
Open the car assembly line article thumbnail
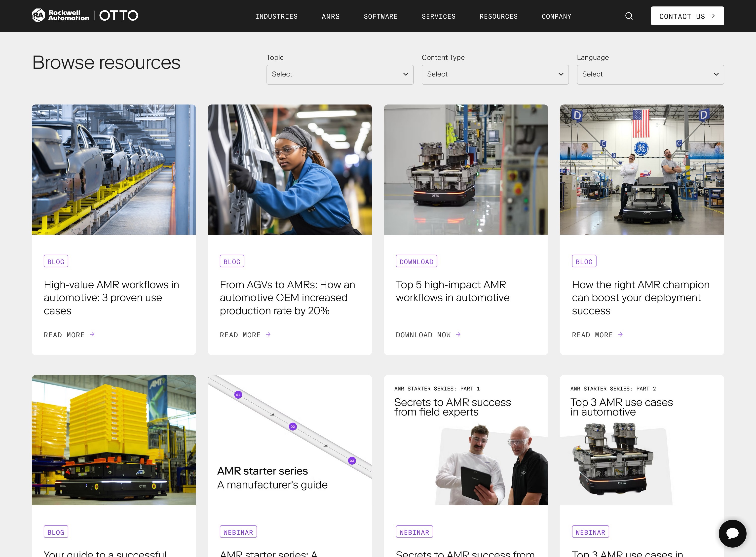pos(114,169)
